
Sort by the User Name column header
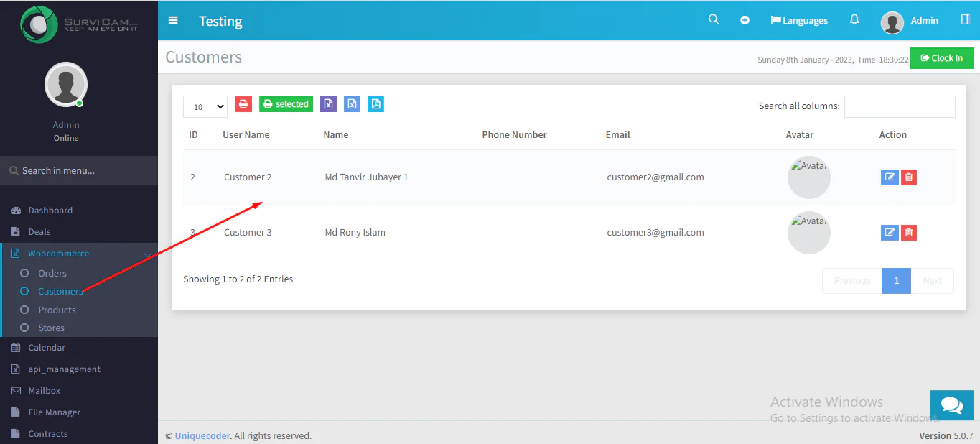point(246,134)
